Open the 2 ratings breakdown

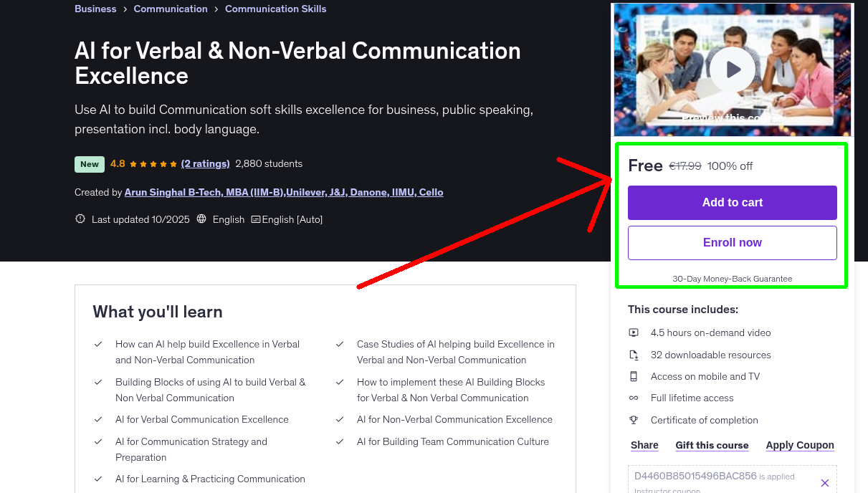point(205,163)
